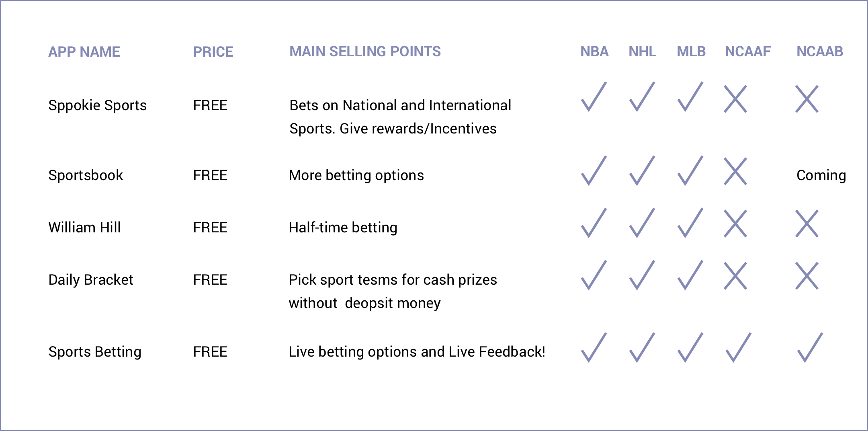The height and width of the screenshot is (431, 868).
Task: Select the PRICE column header
Action: pyautogui.click(x=213, y=52)
